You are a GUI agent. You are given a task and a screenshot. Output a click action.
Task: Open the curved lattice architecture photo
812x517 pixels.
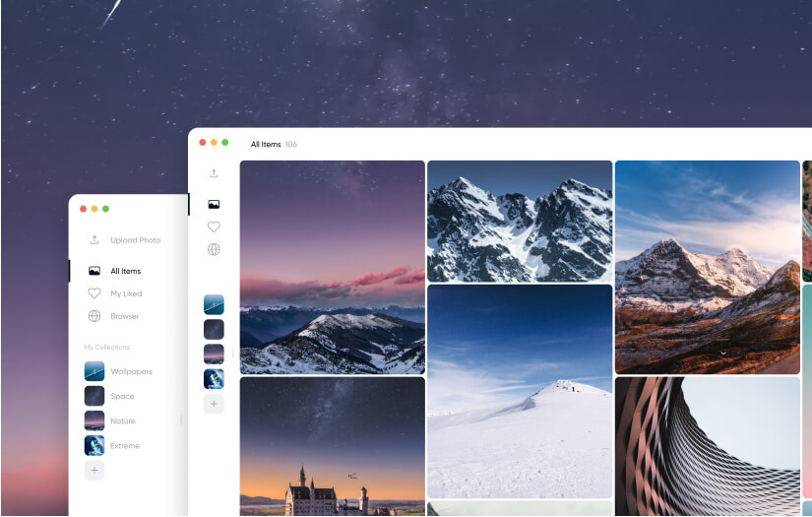tap(708, 446)
